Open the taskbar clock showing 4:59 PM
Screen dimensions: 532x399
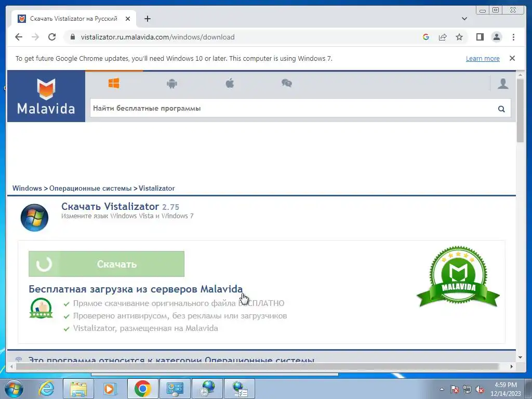[506, 389]
